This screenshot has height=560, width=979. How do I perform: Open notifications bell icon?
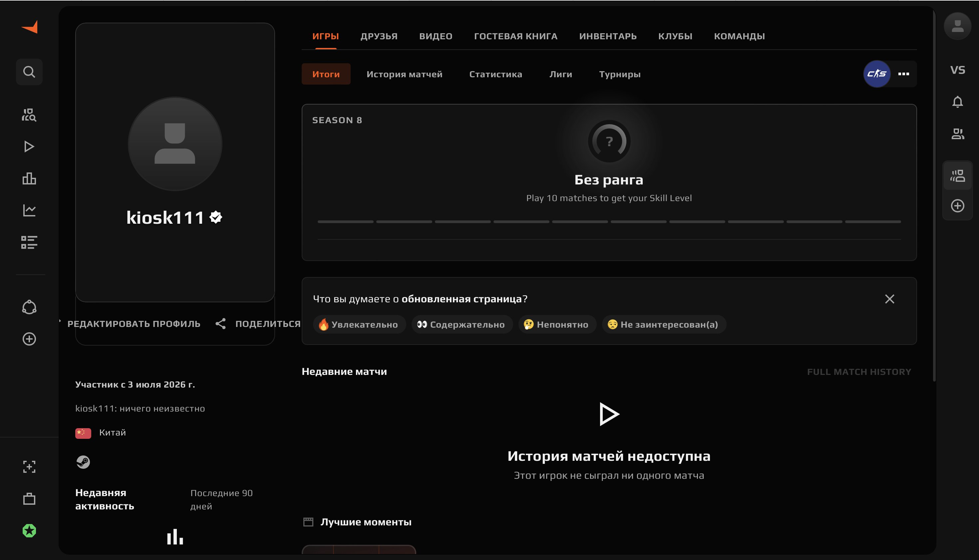point(957,102)
